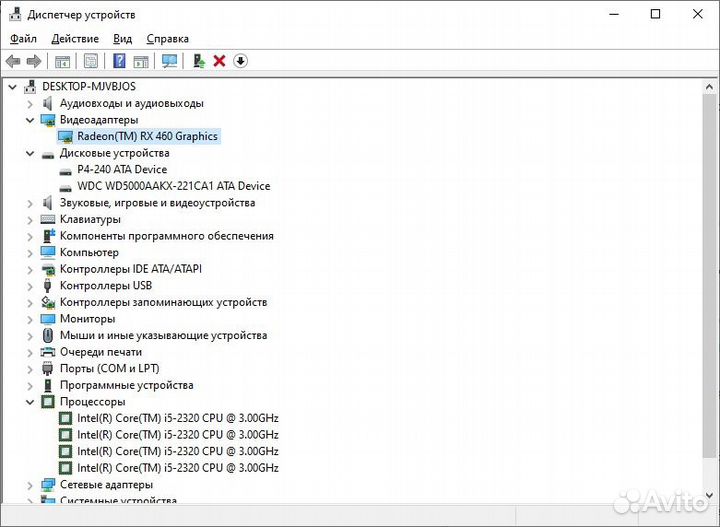720x527 pixels.
Task: Collapse the DESKTOP-MJVBJOS root node
Action: pos(12,86)
